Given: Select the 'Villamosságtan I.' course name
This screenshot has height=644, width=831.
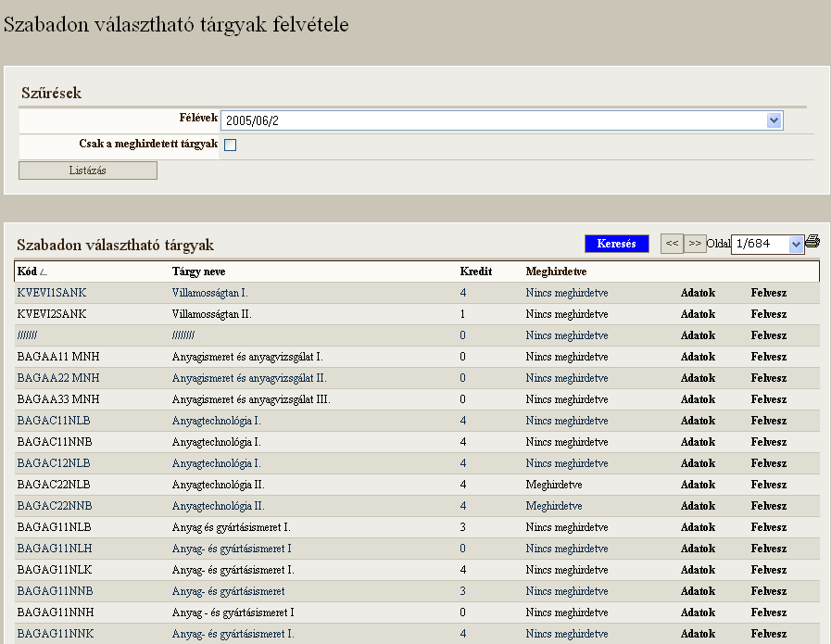Looking at the screenshot, I should tap(210, 293).
